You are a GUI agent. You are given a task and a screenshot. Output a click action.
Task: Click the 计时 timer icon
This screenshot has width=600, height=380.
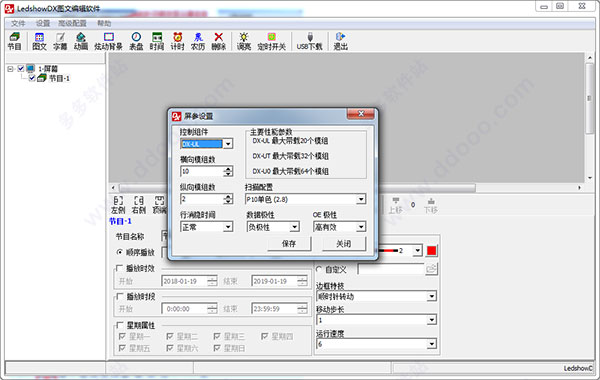point(178,41)
